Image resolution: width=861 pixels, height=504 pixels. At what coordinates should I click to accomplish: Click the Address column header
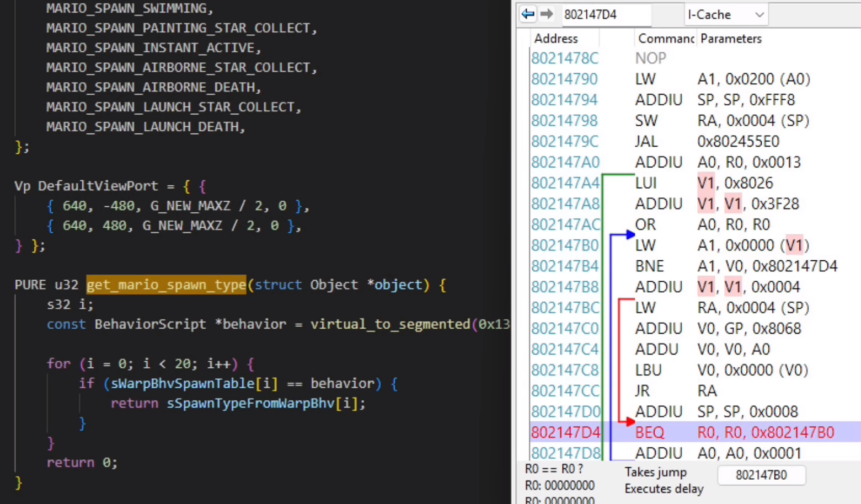(x=556, y=39)
